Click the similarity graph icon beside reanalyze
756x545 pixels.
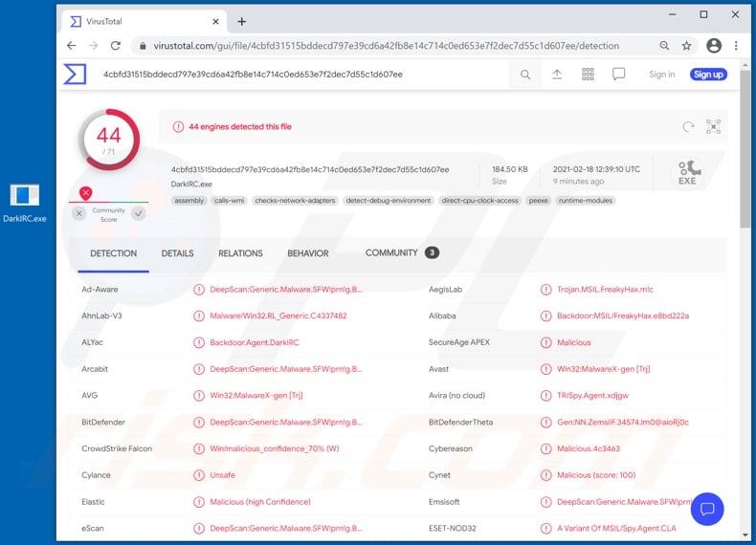coord(714,126)
